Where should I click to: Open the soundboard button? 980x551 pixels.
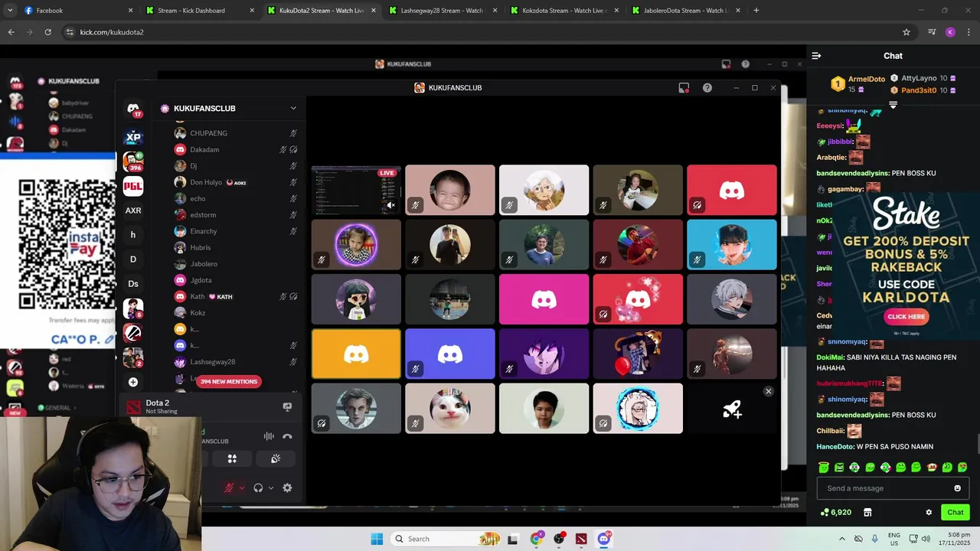coord(276,458)
